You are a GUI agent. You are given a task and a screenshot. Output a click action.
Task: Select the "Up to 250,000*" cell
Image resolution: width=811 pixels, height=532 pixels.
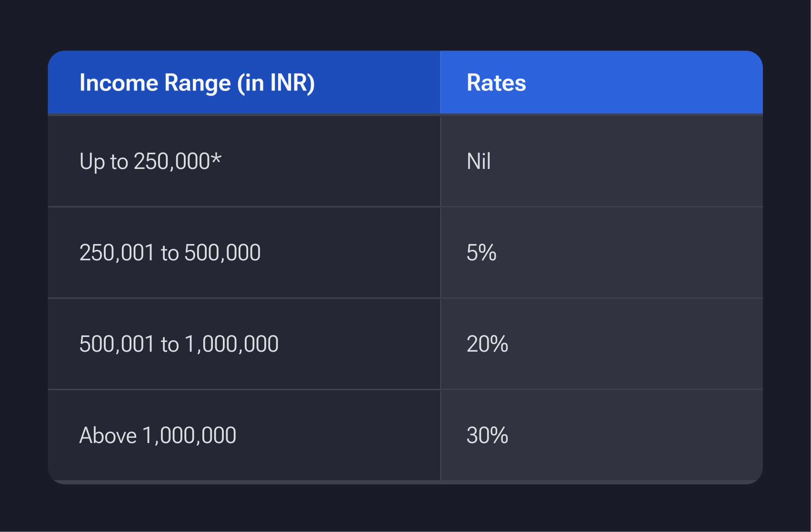pos(150,161)
